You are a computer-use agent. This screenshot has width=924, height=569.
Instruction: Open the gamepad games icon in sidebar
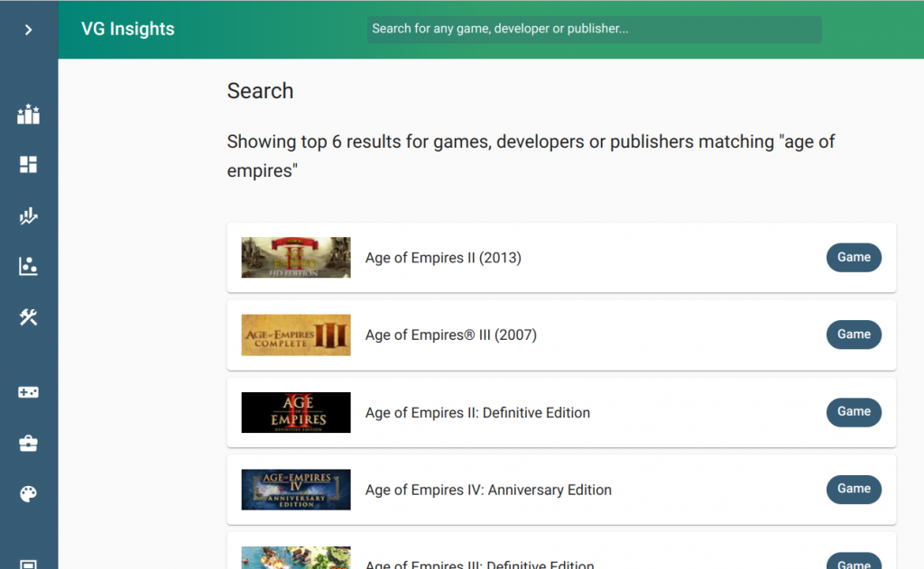point(28,392)
